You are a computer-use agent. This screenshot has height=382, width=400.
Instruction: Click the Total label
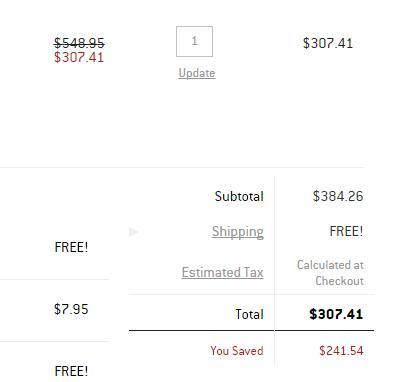(250, 314)
